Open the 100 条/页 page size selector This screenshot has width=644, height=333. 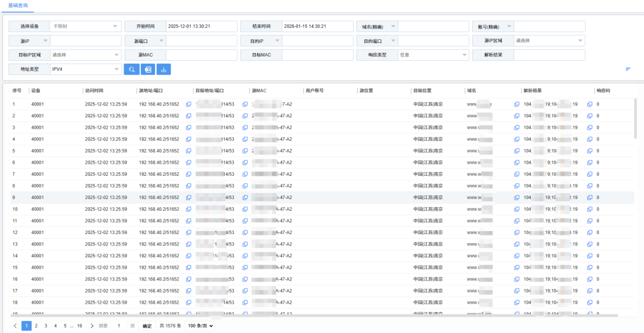(x=200, y=326)
